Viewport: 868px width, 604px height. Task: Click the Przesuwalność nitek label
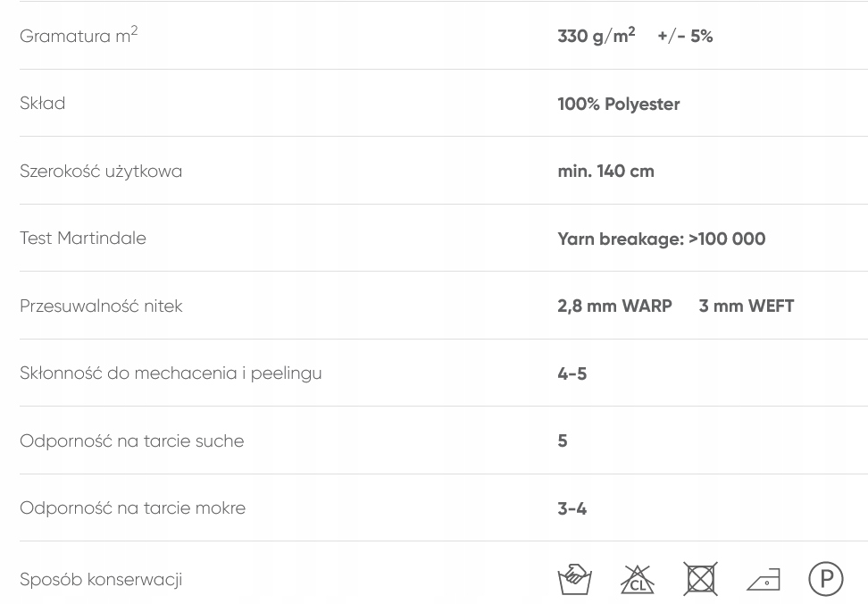coord(101,306)
